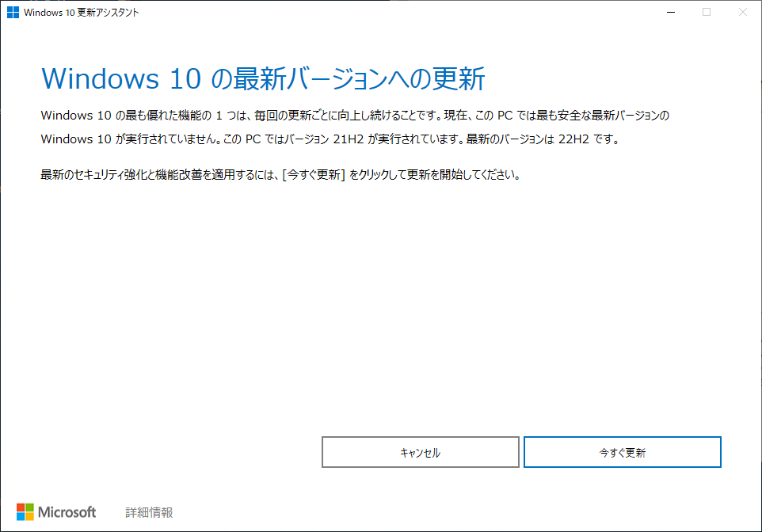Close the Windows 10 更新アシスタント window

pyautogui.click(x=742, y=12)
